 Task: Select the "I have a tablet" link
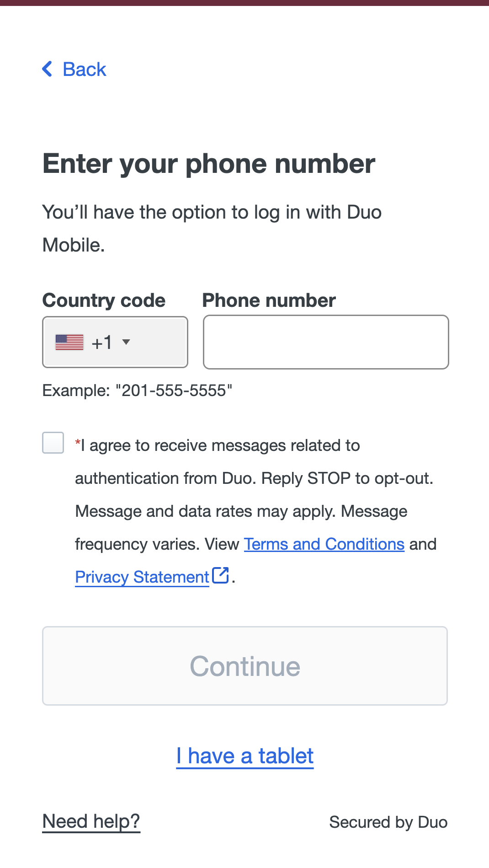pos(245,756)
